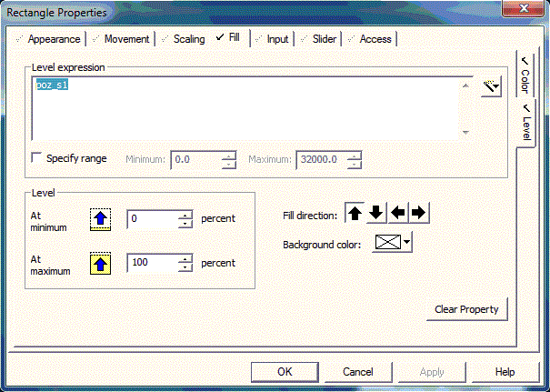Switch to the Appearance tab
The image size is (550, 392).
[x=53, y=39]
